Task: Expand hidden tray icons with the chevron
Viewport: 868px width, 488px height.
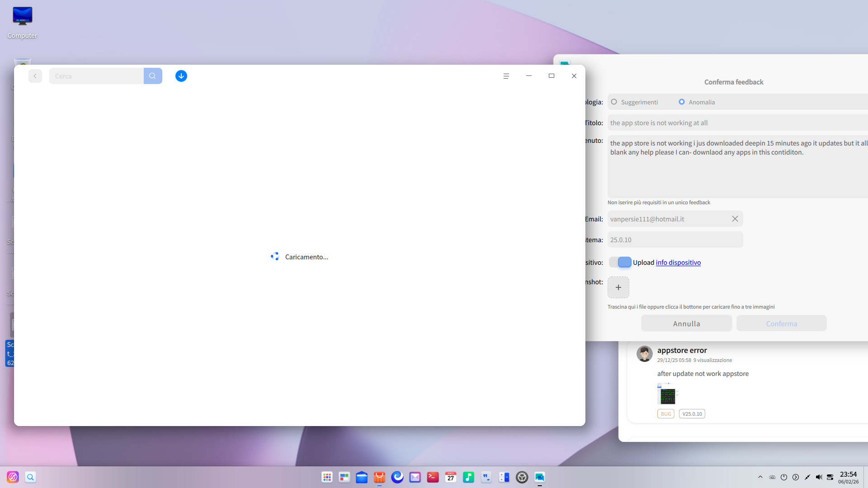Action: pyautogui.click(x=760, y=477)
